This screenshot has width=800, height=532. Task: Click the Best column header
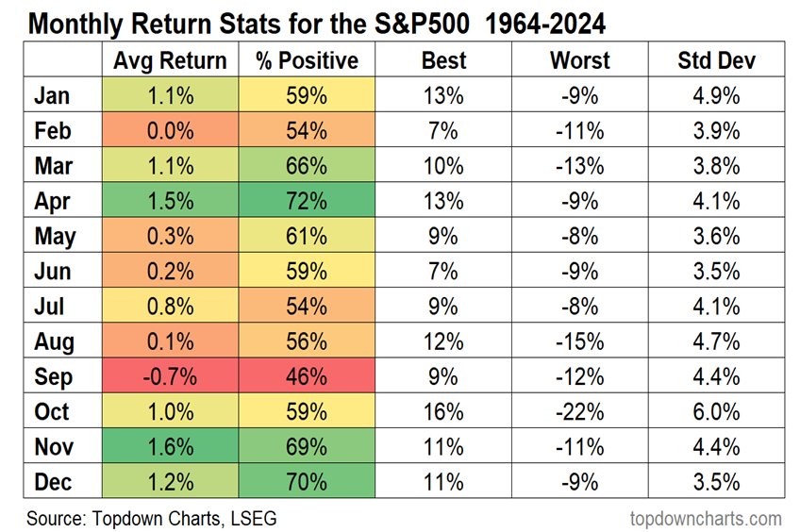click(443, 61)
